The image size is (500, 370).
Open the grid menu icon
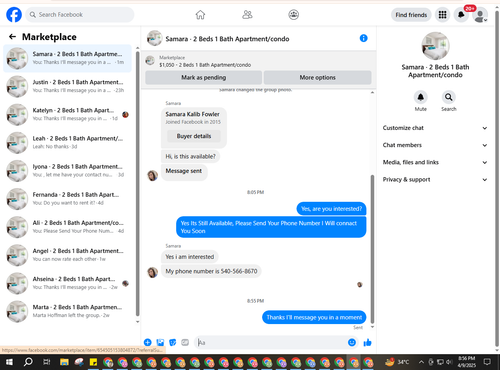click(x=442, y=15)
